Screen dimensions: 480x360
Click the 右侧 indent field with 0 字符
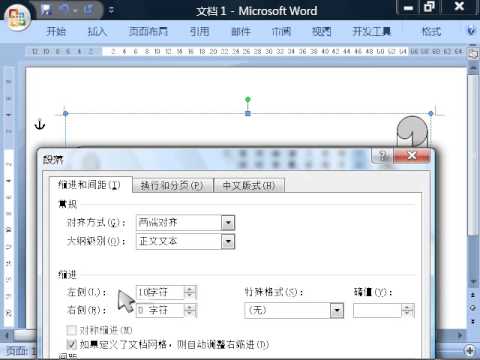pos(160,310)
